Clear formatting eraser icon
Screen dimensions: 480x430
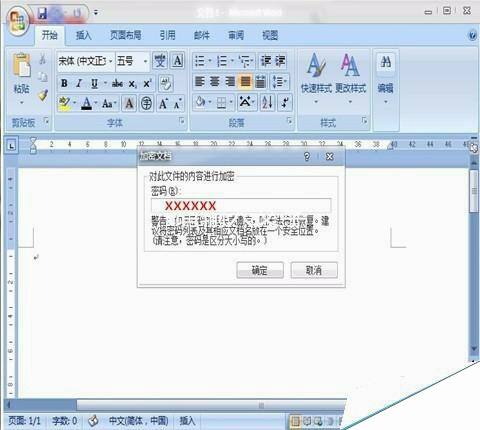pos(166,84)
